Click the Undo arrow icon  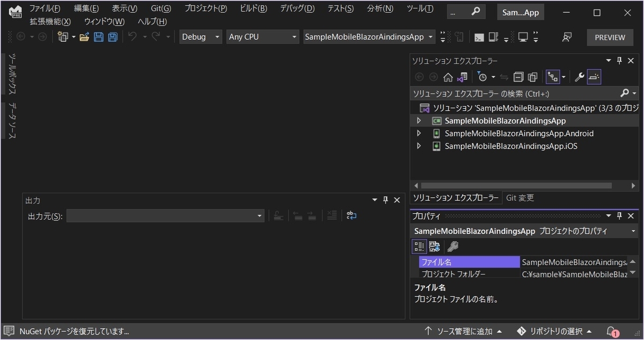click(x=133, y=37)
